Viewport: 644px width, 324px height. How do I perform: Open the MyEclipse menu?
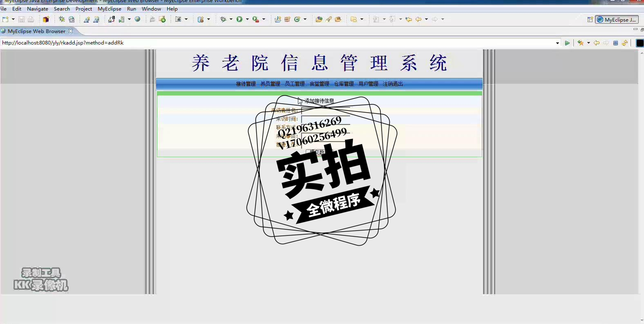[x=110, y=9]
